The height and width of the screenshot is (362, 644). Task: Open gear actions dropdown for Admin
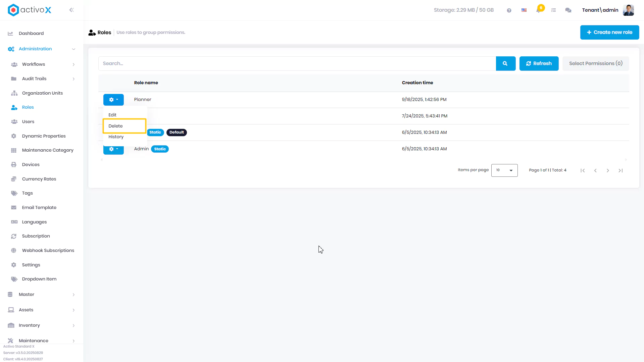(x=113, y=150)
